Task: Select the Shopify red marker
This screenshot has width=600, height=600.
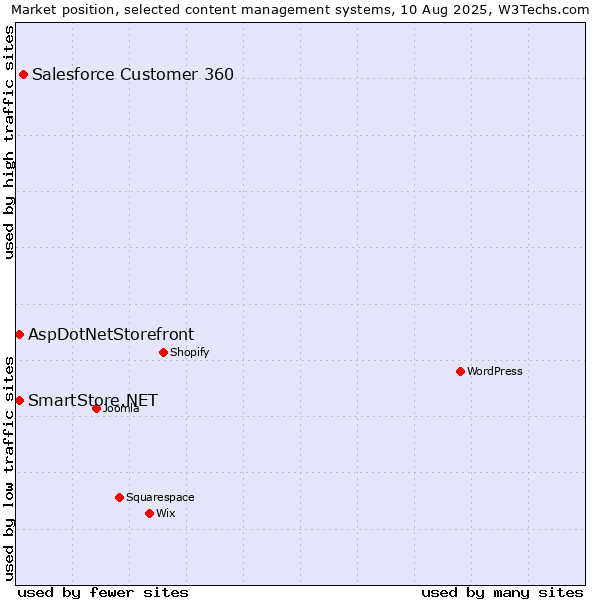Action: (163, 352)
